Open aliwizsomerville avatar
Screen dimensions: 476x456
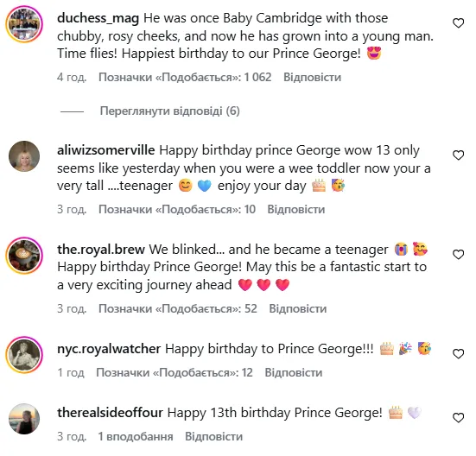24,156
